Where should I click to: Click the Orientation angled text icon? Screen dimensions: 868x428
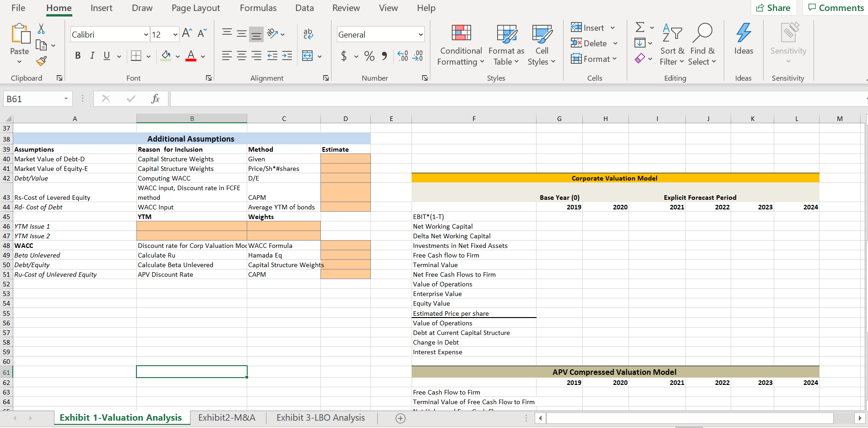(273, 33)
